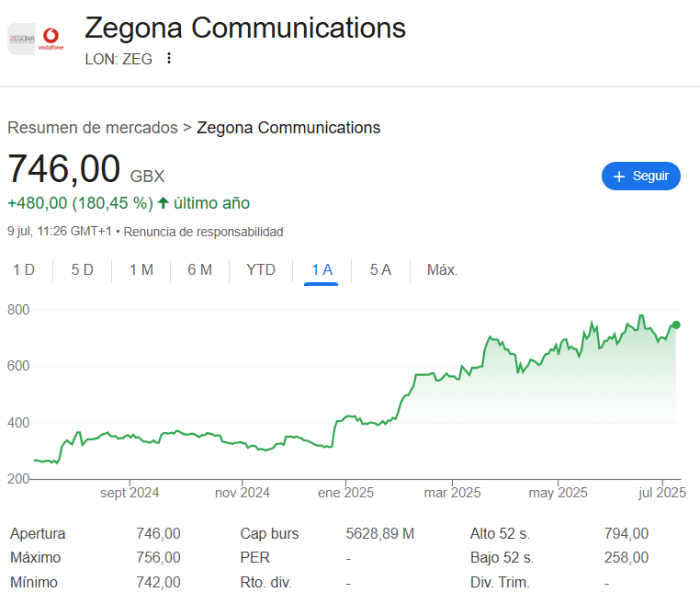Click the green up arrow indicator
The image size is (700, 604).
(x=164, y=203)
